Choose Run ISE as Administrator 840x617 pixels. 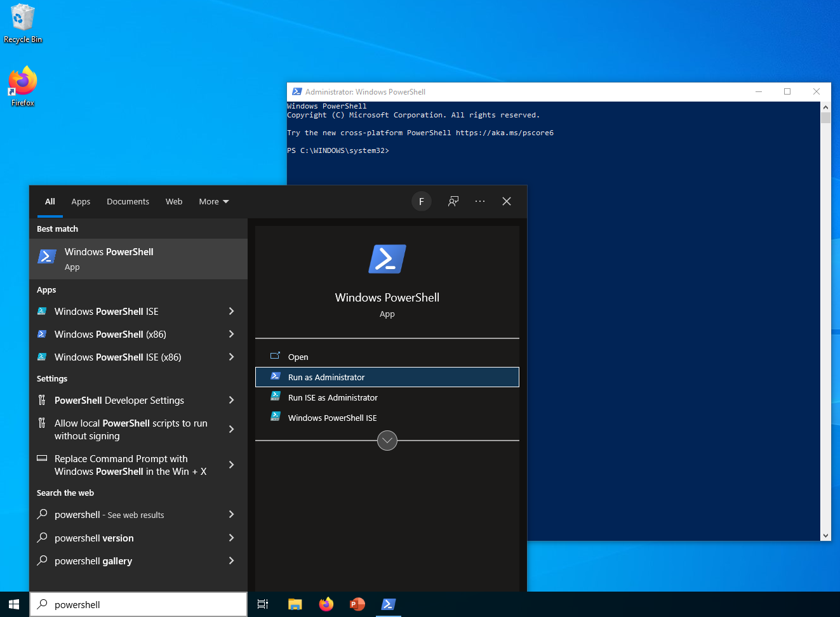click(387, 397)
